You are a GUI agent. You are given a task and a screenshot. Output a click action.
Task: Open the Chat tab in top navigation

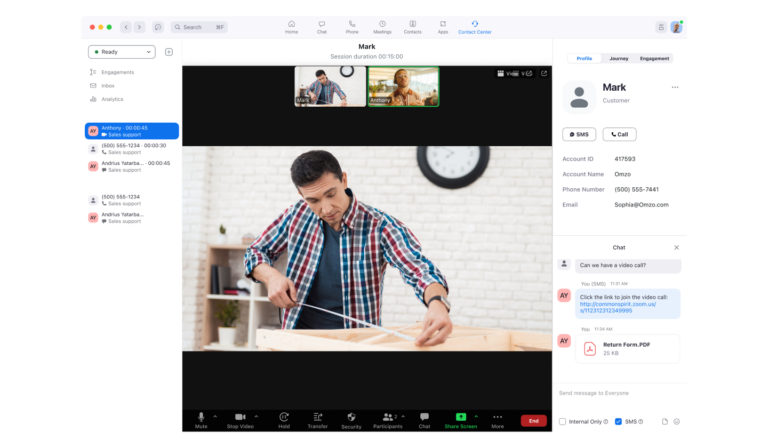pos(321,27)
